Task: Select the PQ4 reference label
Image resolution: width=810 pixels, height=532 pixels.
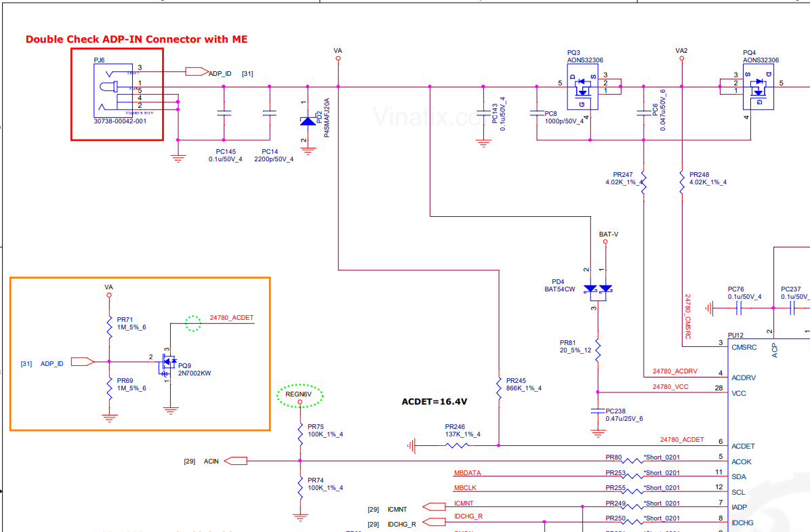Action: [x=749, y=53]
